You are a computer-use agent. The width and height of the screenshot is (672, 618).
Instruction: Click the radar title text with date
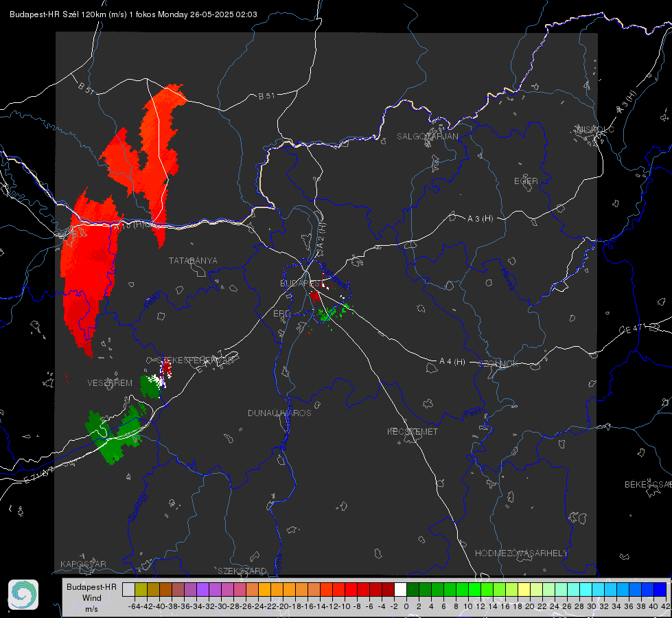click(x=133, y=14)
